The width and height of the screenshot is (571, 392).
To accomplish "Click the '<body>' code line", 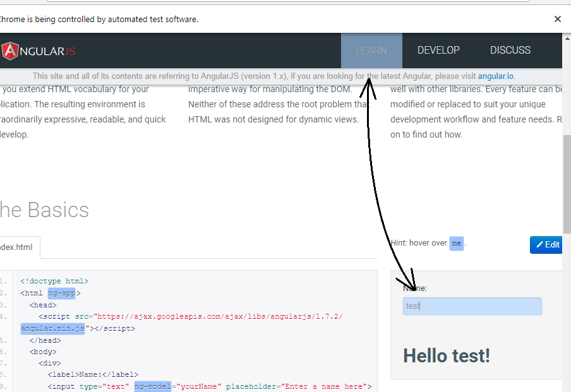I will [43, 352].
